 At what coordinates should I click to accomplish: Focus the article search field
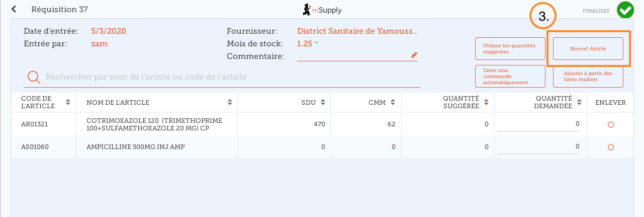pos(231,77)
